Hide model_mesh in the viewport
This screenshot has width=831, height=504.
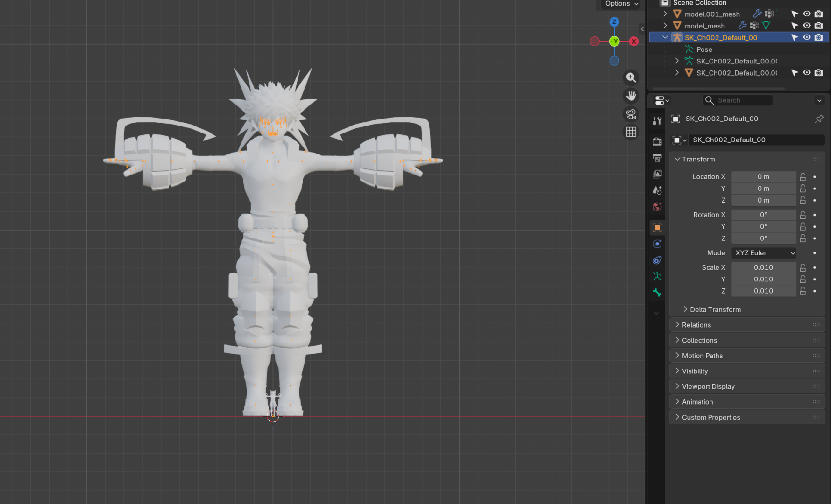click(x=807, y=25)
